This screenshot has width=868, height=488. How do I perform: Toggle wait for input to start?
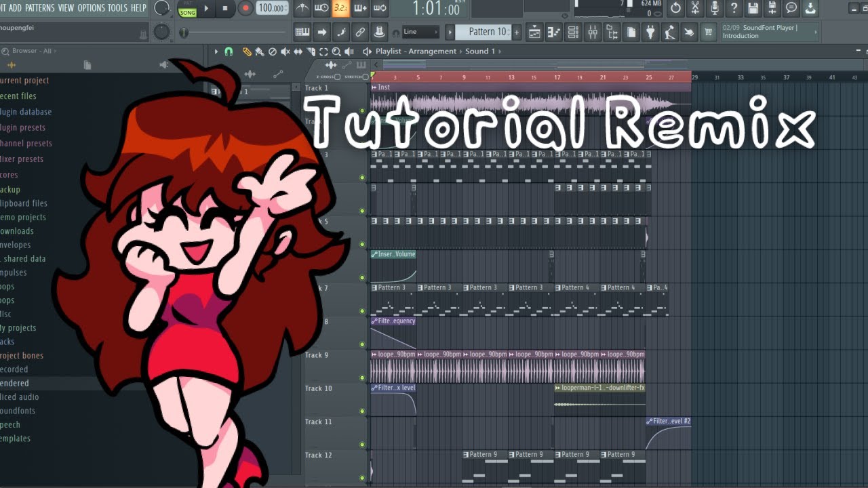pos(321,8)
